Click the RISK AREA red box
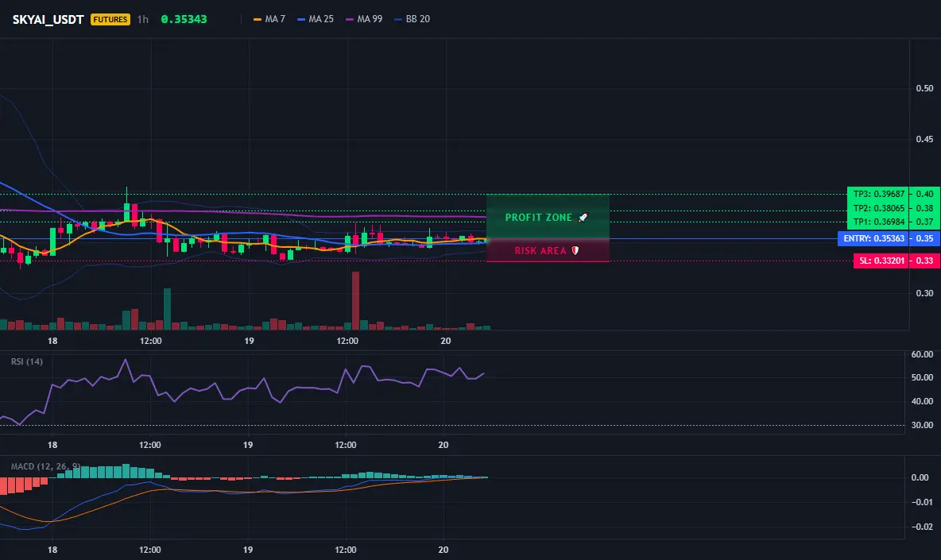 (x=548, y=251)
